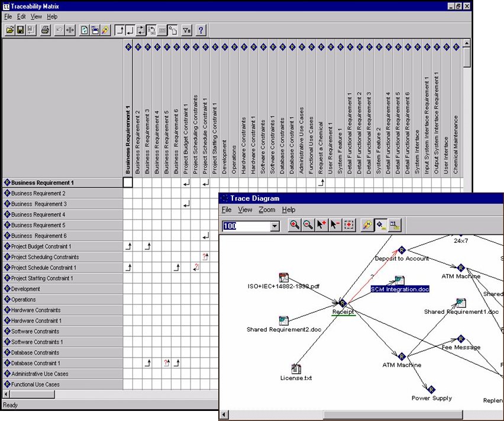Click the Save floppy disk icon
The image size is (504, 421).
coord(20,30)
